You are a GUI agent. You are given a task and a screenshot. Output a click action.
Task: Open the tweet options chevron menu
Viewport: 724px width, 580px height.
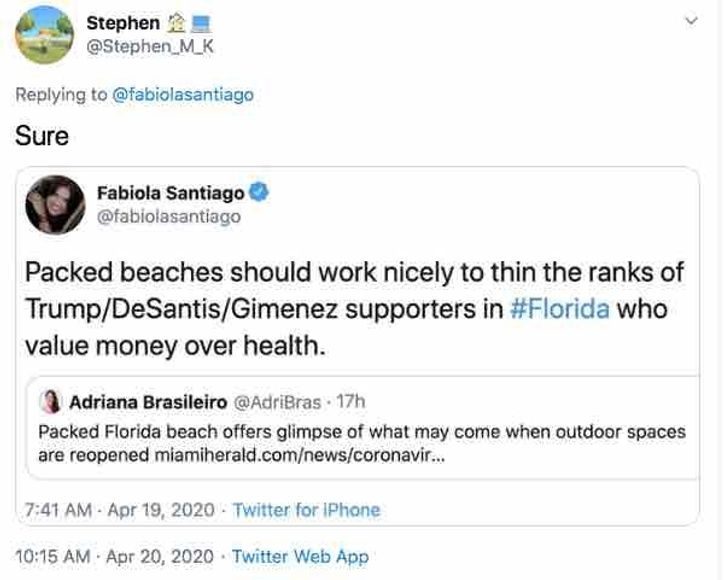point(690,20)
